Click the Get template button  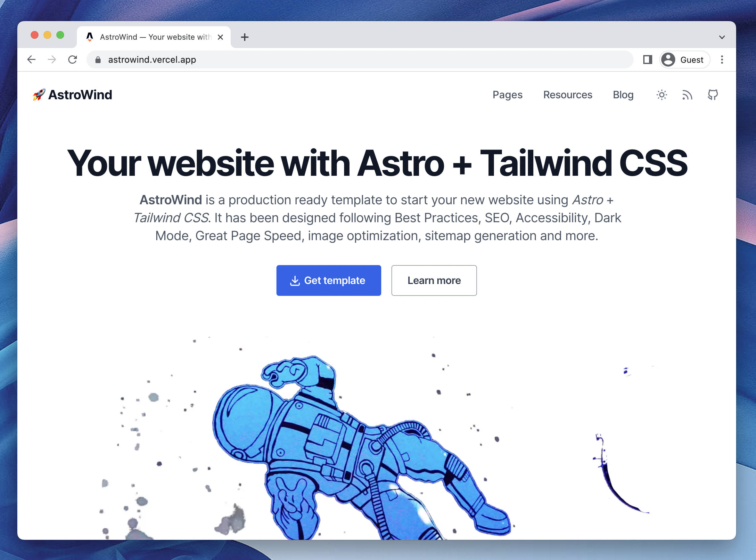tap(328, 280)
